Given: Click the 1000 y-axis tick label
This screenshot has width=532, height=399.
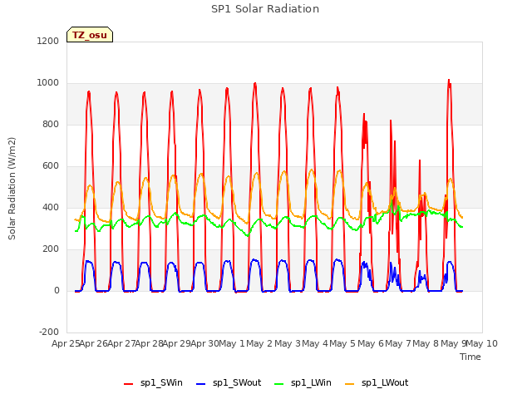Looking at the screenshot, I should click(48, 83).
